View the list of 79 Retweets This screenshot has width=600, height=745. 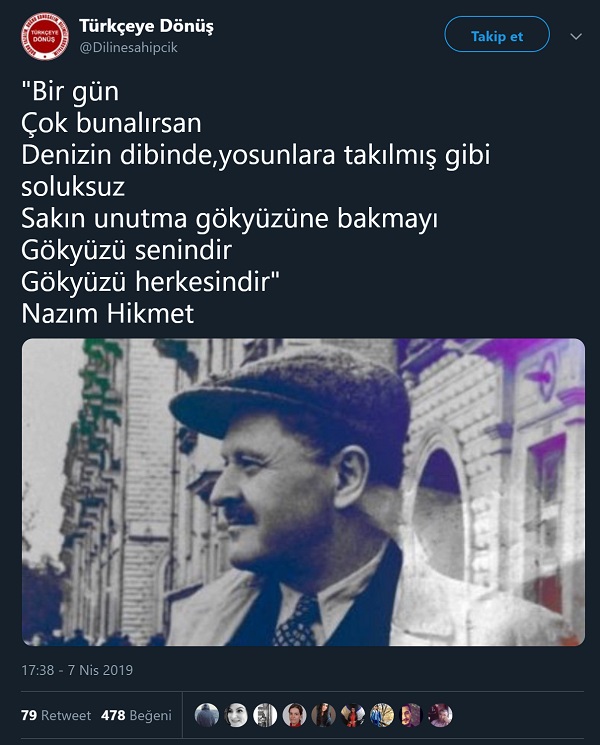click(56, 715)
